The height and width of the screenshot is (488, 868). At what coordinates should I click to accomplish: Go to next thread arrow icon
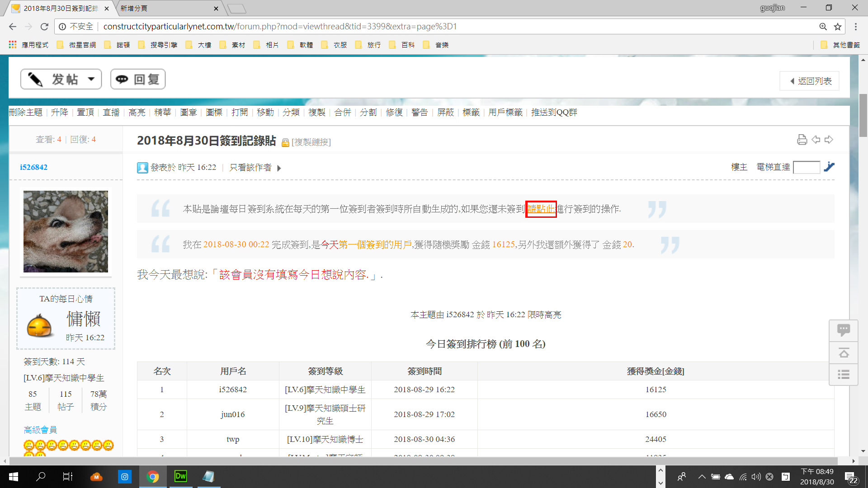[829, 140]
